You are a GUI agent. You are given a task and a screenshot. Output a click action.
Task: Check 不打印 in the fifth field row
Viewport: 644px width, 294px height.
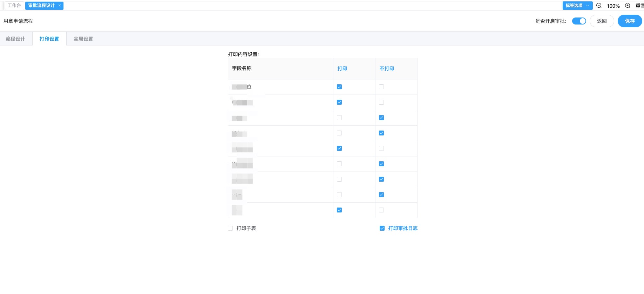[x=381, y=148]
